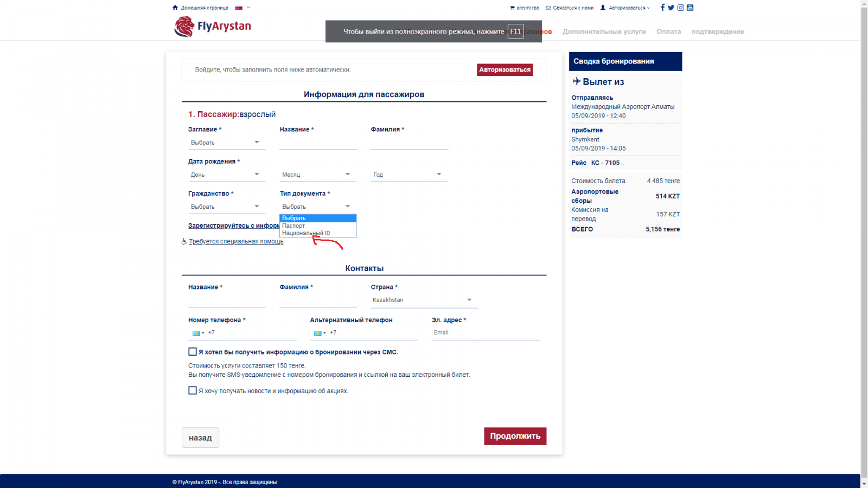Click the wheelchair special assistance icon
This screenshot has height=488, width=868.
click(x=184, y=241)
